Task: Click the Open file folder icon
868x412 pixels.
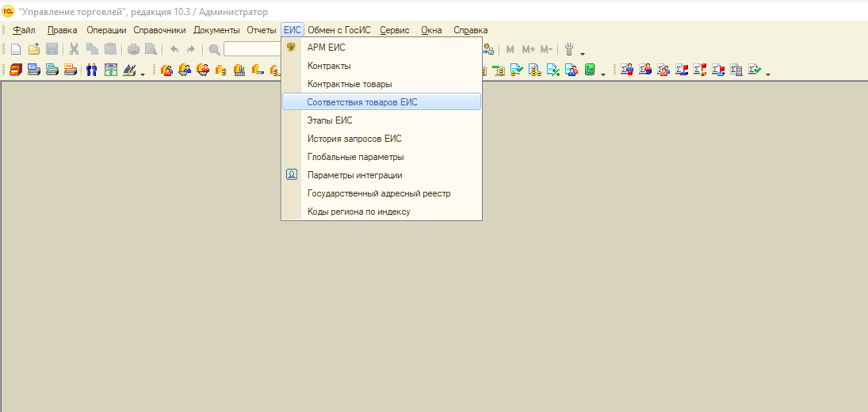Action: click(x=34, y=48)
